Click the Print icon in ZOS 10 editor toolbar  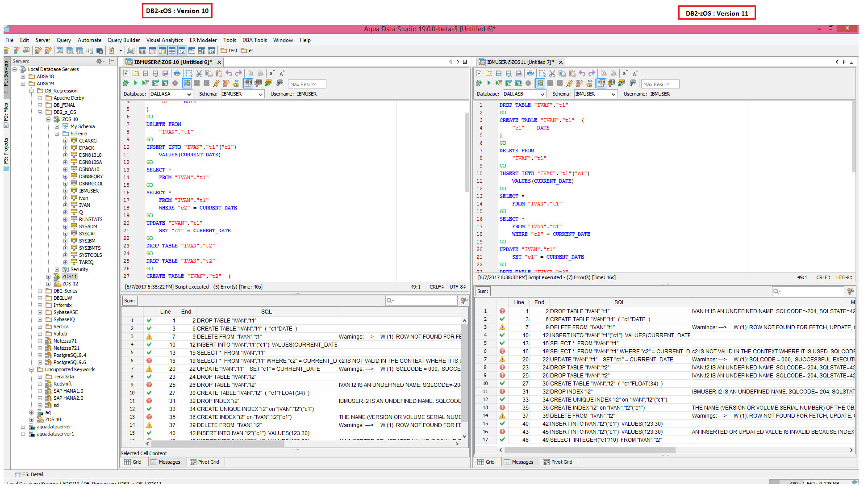coord(177,73)
